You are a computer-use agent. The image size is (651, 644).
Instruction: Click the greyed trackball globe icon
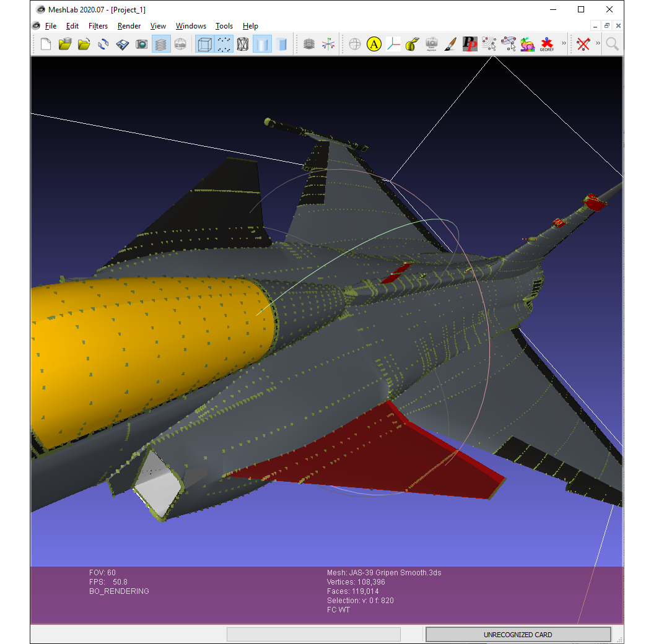[355, 44]
